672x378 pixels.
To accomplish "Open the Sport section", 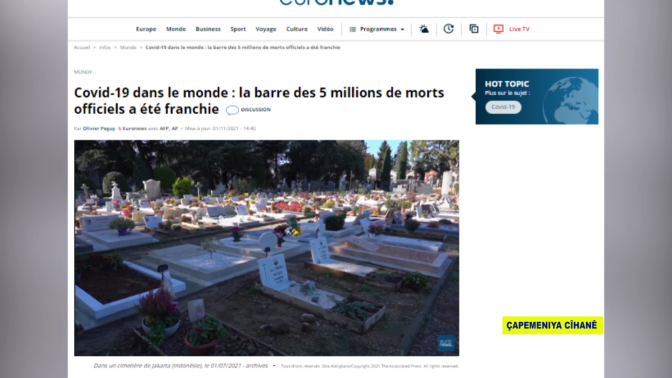I will pyautogui.click(x=238, y=29).
